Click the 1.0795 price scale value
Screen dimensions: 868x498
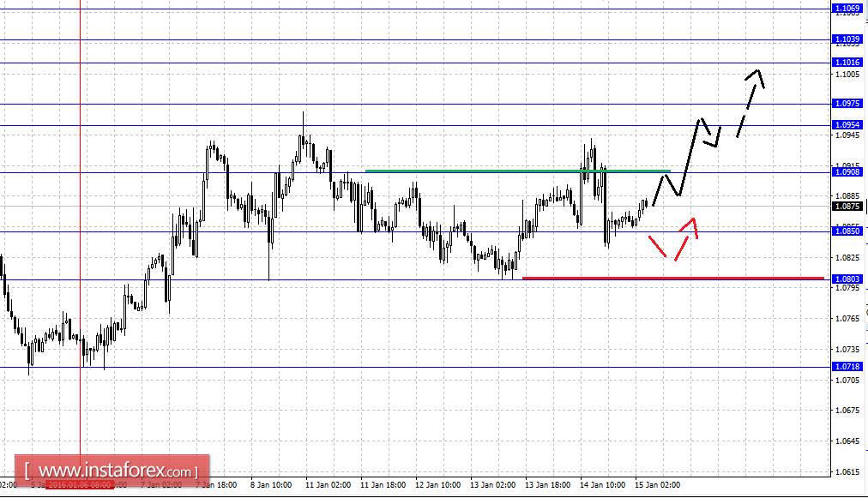tap(847, 288)
